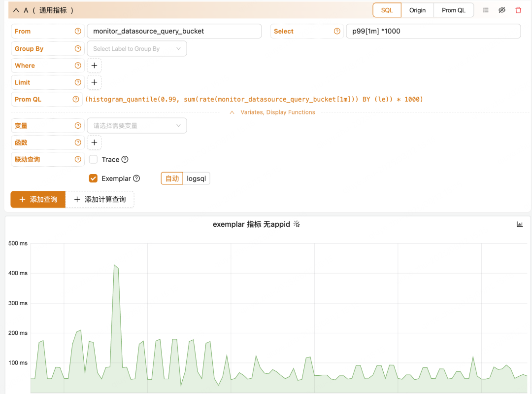Click the Select expression input field
The image size is (532, 394).
[x=433, y=31]
